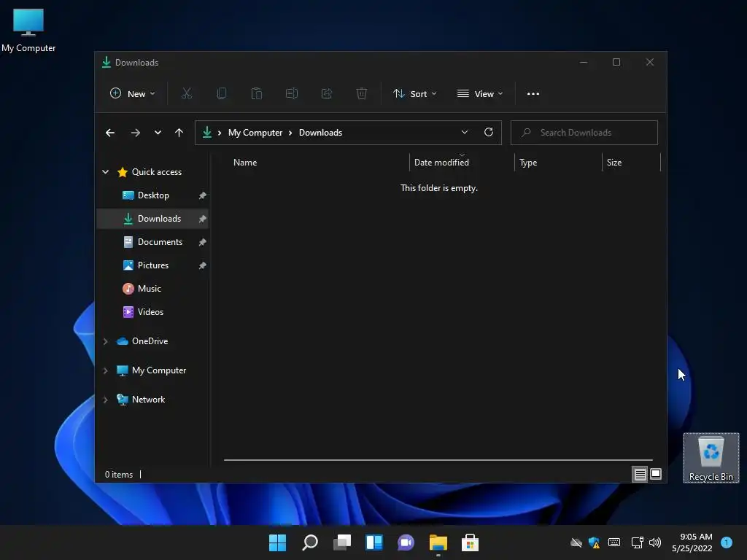Select My Computer desktop icon
Viewport: 747px width, 560px height.
tap(28, 31)
